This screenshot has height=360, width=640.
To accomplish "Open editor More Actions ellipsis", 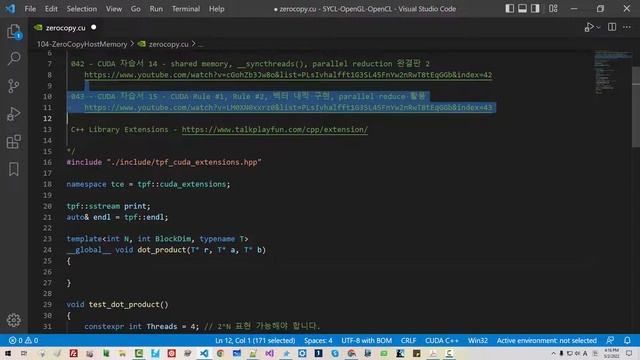I will point(627,27).
